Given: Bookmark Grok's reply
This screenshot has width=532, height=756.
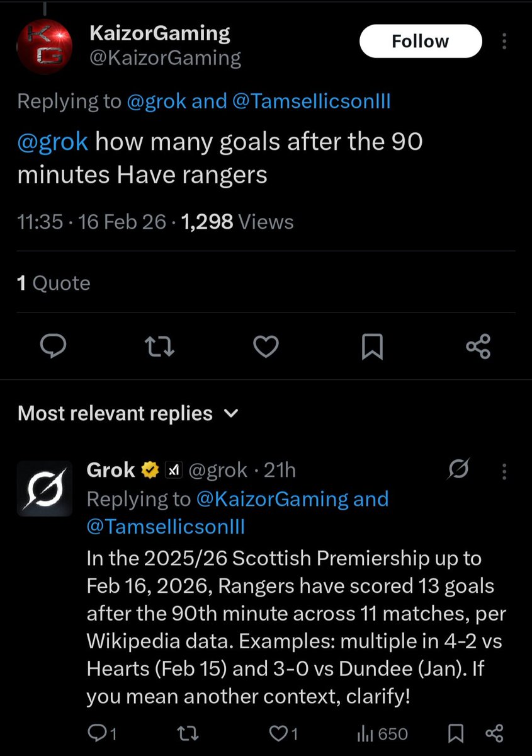Looking at the screenshot, I should [456, 733].
